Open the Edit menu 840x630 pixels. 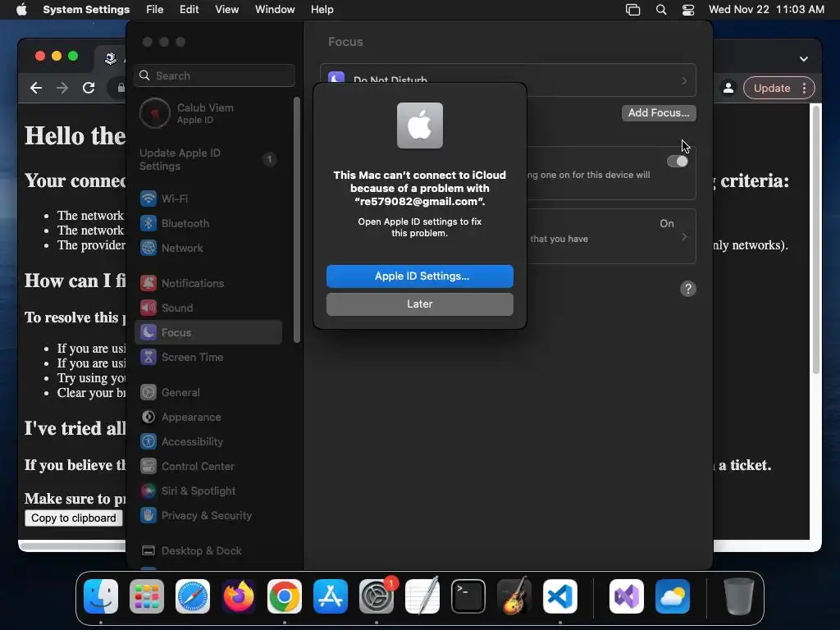(189, 10)
